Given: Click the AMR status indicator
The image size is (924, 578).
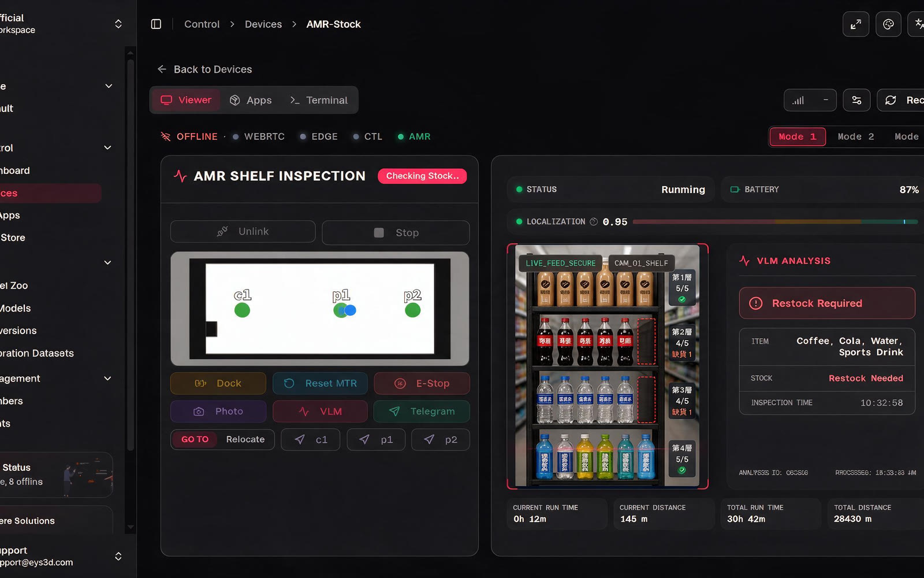Looking at the screenshot, I should pos(414,136).
